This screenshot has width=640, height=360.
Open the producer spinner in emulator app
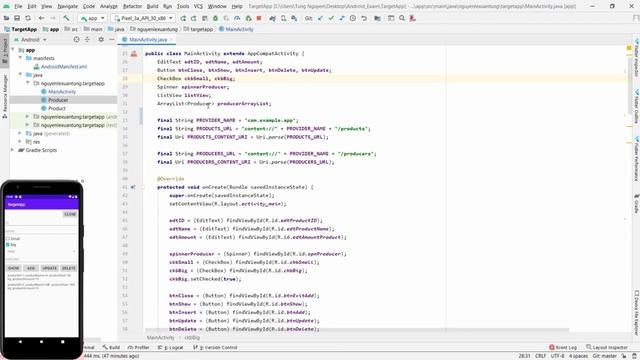[x=41, y=251]
